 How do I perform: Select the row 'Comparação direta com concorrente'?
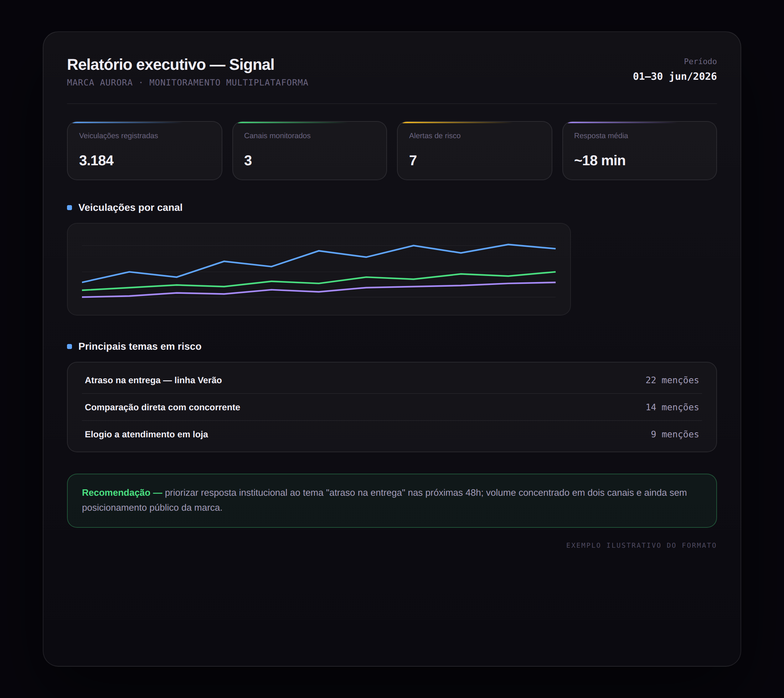click(x=392, y=407)
